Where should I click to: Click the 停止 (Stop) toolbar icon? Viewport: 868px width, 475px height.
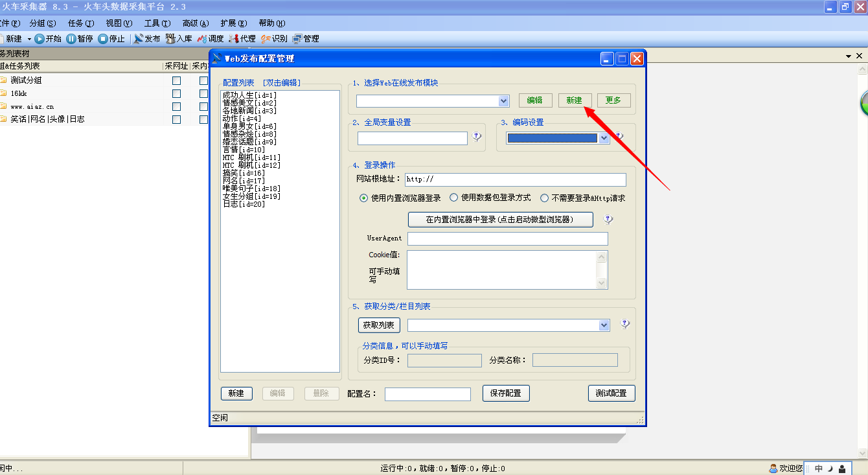point(103,39)
